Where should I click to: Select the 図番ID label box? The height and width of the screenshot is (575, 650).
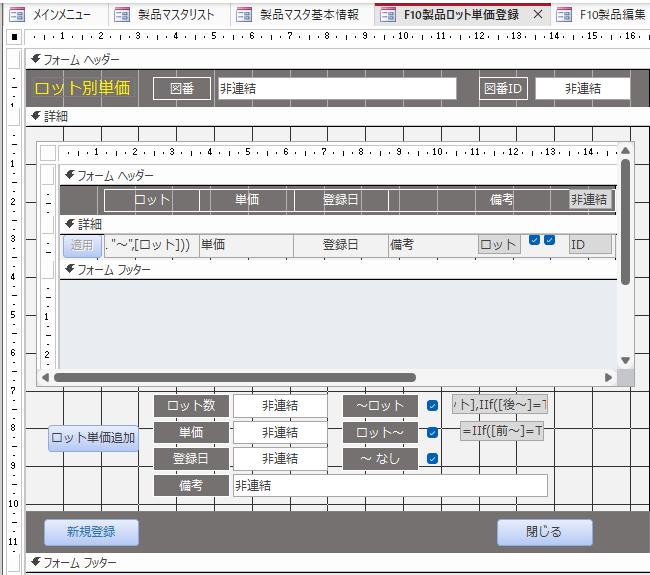pos(503,88)
